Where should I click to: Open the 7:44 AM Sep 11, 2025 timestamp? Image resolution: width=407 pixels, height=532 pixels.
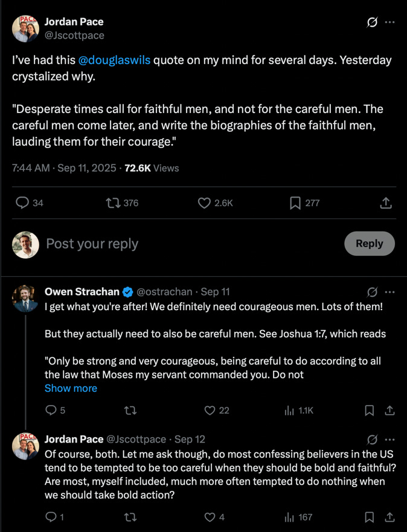pyautogui.click(x=63, y=168)
